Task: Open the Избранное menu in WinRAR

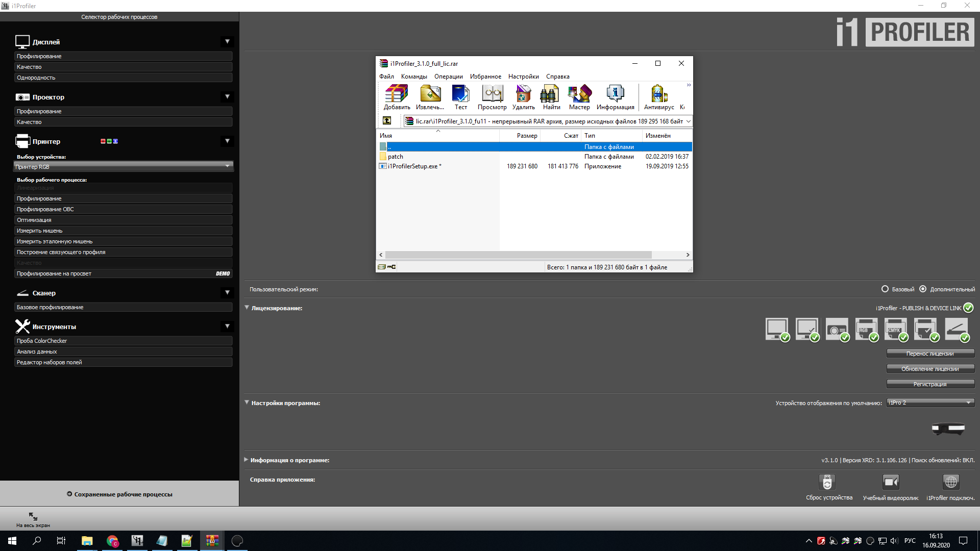Action: 485,77
